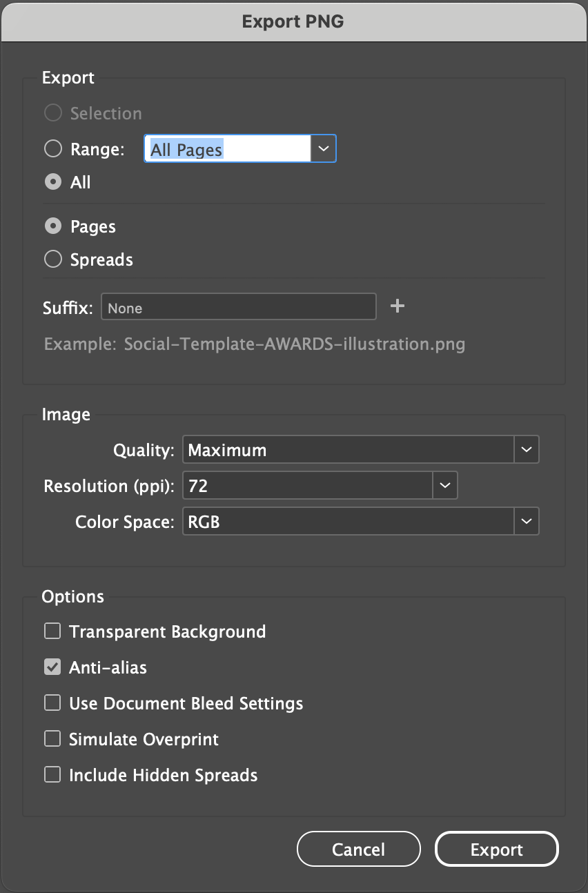Enable Transparent Background checkbox
This screenshot has height=893, width=588.
52,631
